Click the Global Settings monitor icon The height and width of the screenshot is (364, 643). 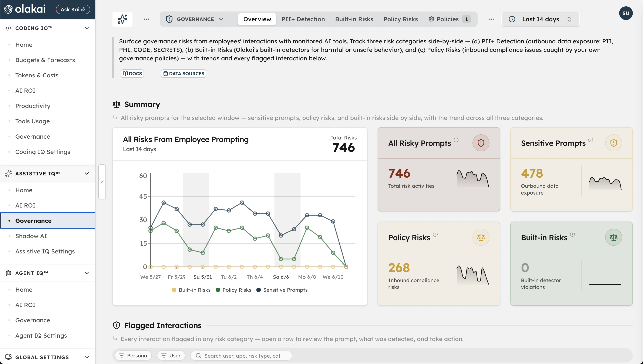point(9,357)
